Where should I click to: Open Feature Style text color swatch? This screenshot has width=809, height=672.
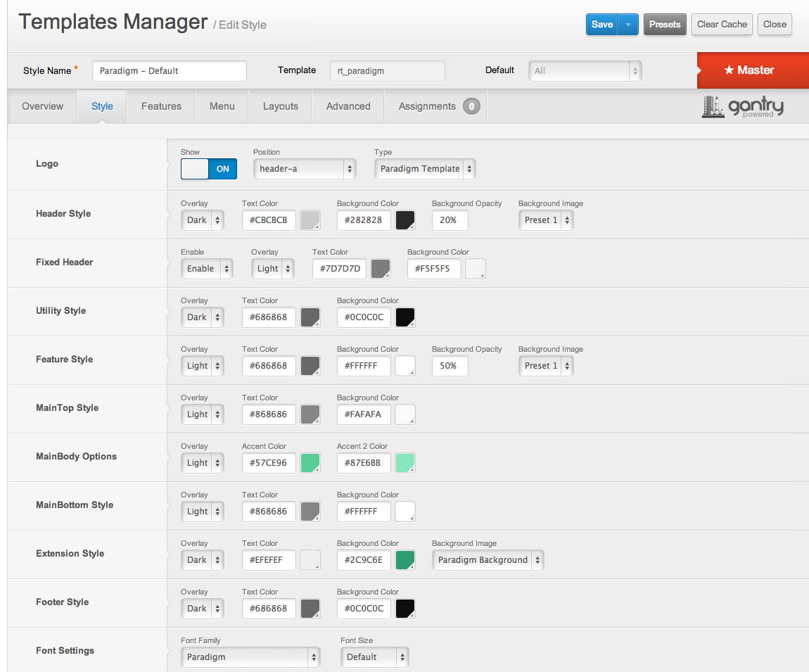point(310,365)
